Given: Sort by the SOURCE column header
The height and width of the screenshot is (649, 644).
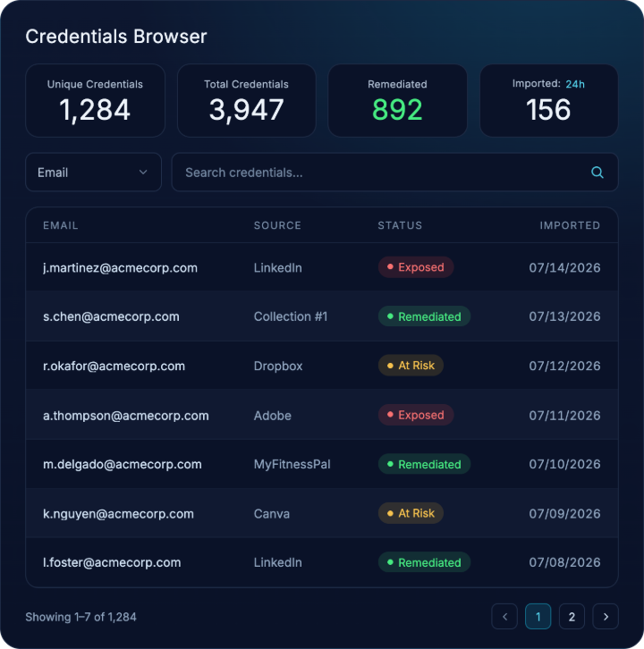Looking at the screenshot, I should 277,225.
